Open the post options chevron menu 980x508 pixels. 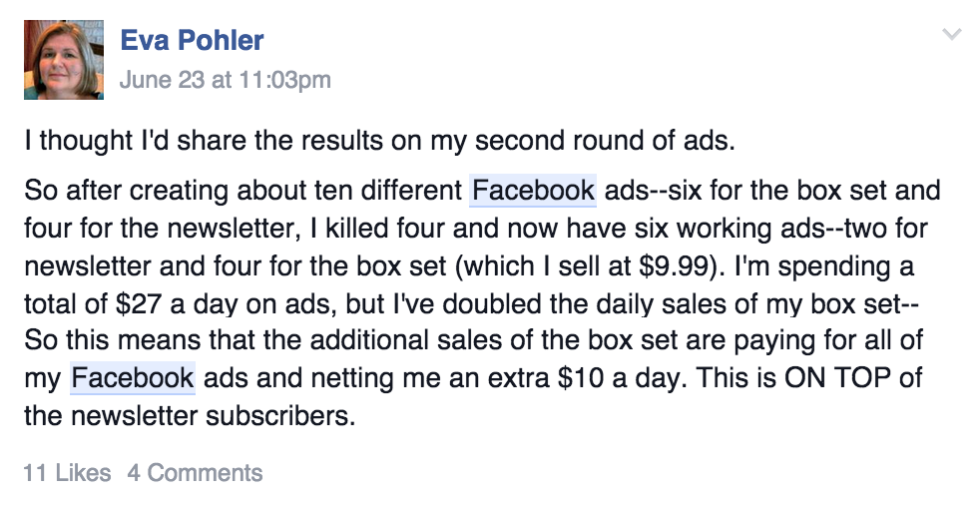[x=951, y=34]
